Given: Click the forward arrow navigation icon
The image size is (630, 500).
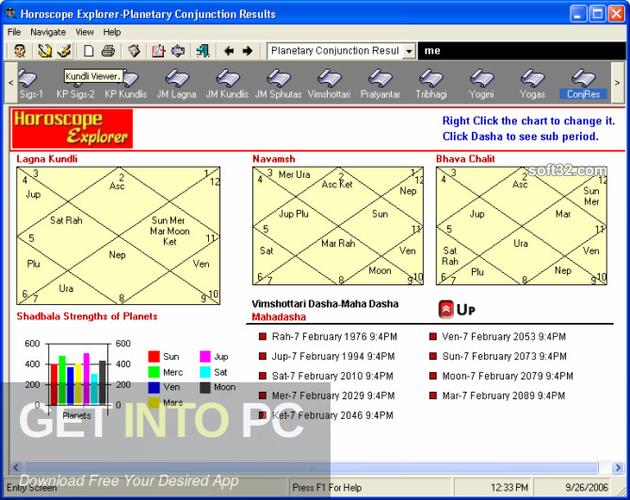Looking at the screenshot, I should [x=246, y=51].
